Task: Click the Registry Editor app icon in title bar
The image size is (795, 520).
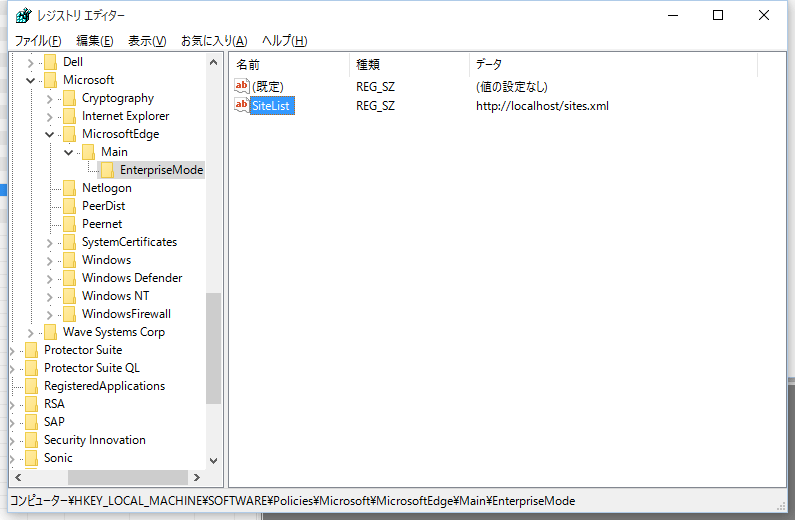Action: coord(23,15)
